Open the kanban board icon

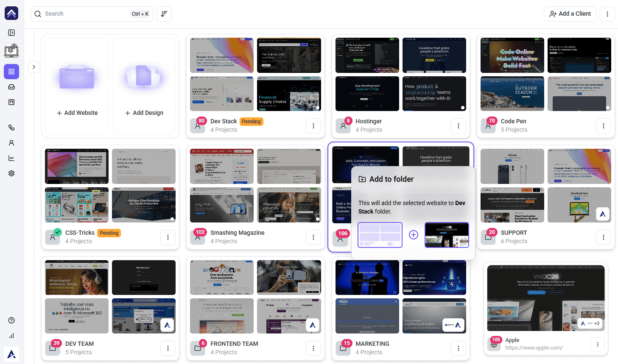[11, 102]
